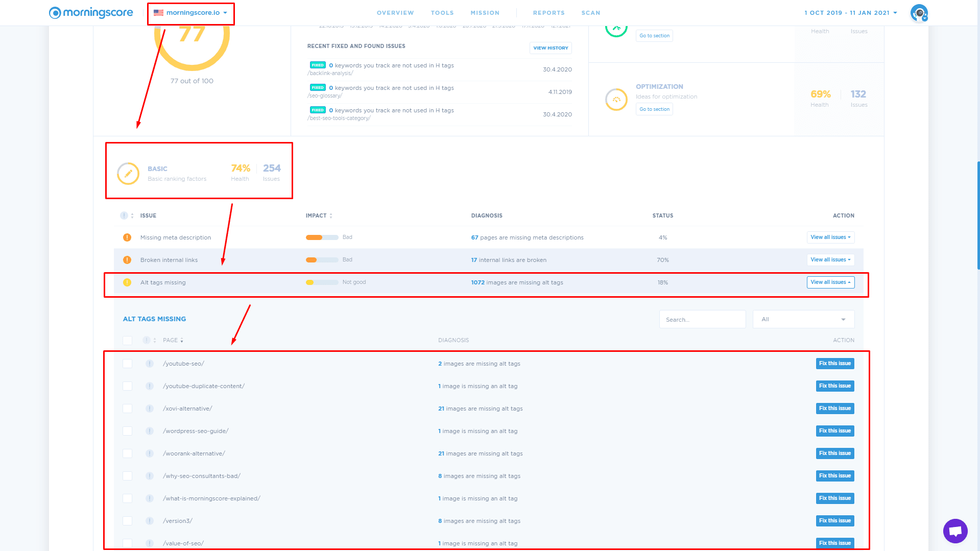Image resolution: width=980 pixels, height=551 pixels.
Task: Click Fix this issue for /why-seo-consultants-bad/
Action: [835, 476]
